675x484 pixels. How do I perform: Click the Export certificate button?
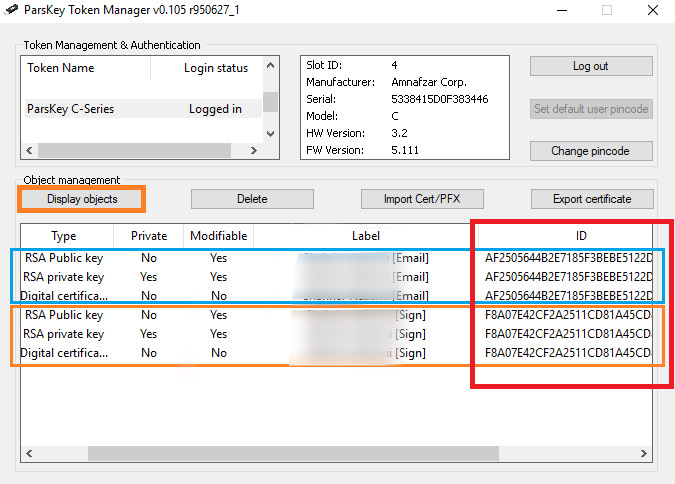(592, 199)
